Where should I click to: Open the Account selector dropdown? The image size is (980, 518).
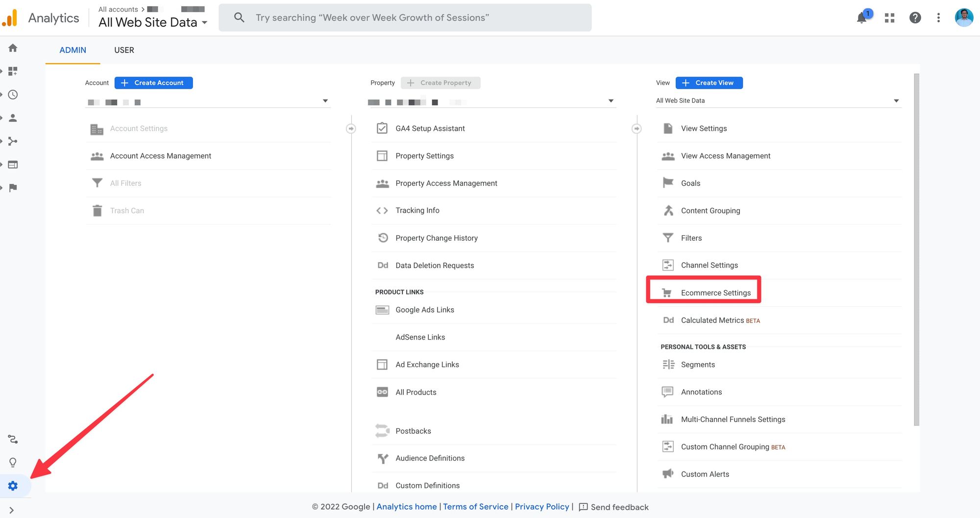[x=208, y=102]
